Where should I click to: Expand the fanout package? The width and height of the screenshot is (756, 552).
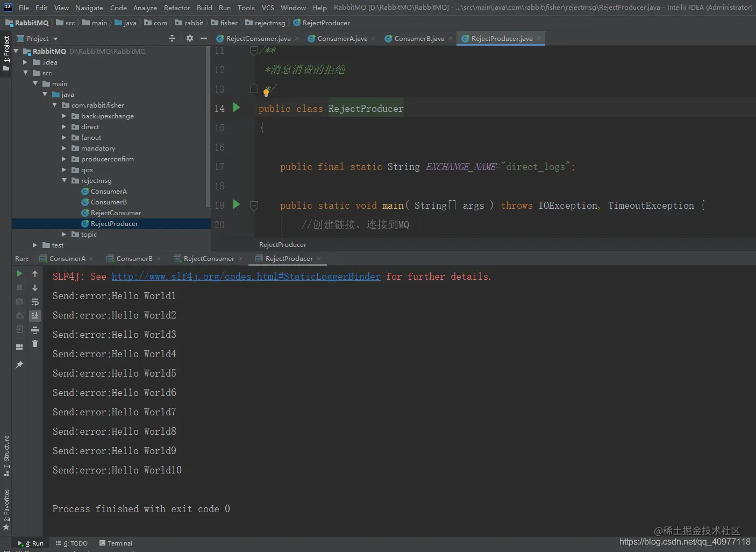pyautogui.click(x=64, y=137)
